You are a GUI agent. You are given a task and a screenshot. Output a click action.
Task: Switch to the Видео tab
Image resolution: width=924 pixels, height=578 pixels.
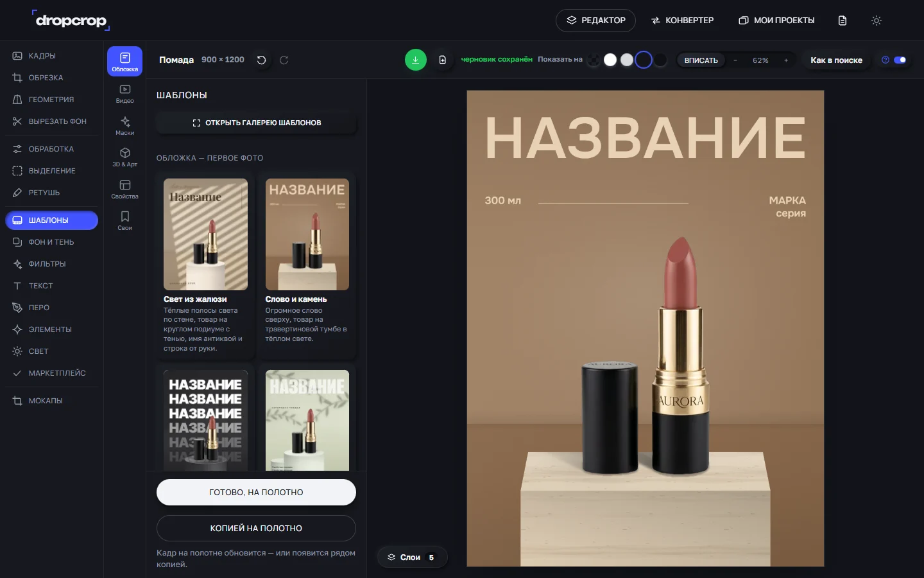click(x=125, y=94)
